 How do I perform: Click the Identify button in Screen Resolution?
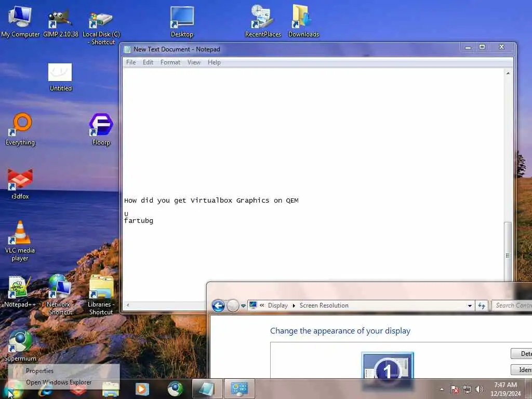click(x=522, y=370)
